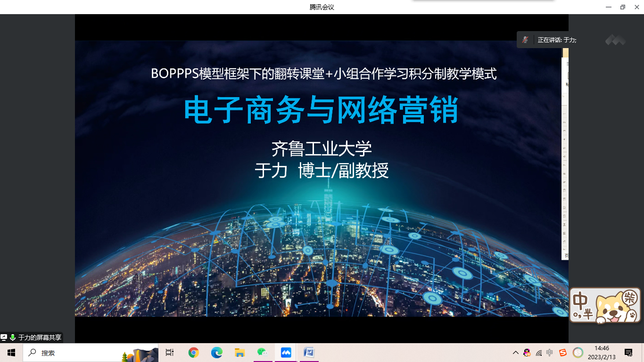
Task: Click the slide text '齐鲁工业大学'
Action: tap(322, 148)
